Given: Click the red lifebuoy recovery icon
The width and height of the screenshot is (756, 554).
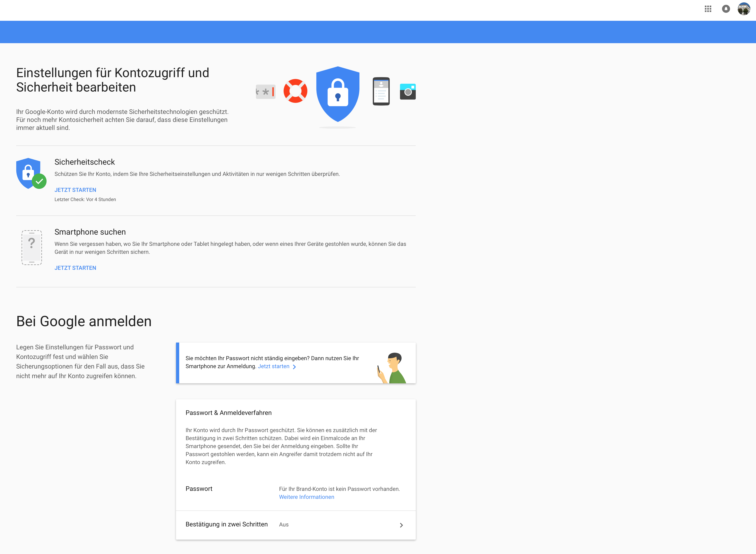Looking at the screenshot, I should (295, 91).
